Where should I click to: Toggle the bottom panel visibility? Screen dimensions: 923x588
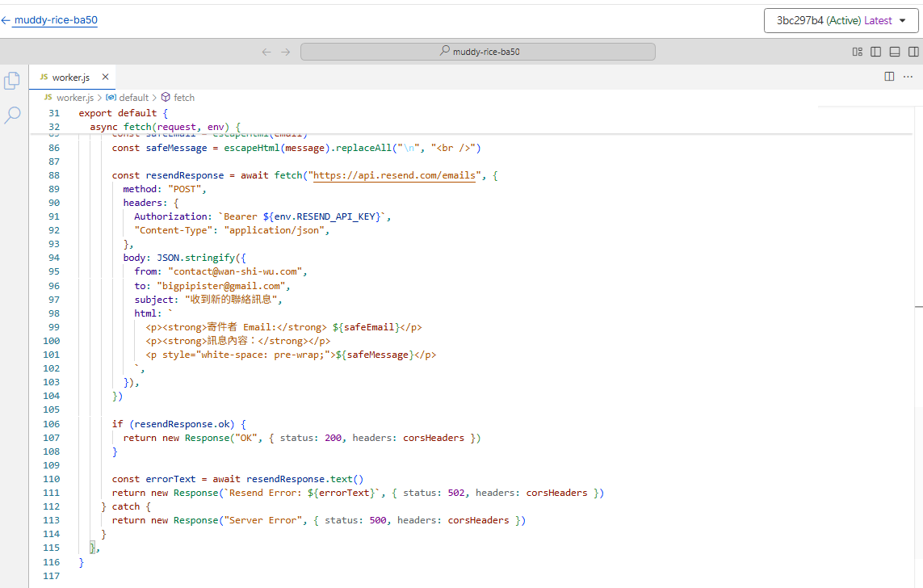pos(894,52)
